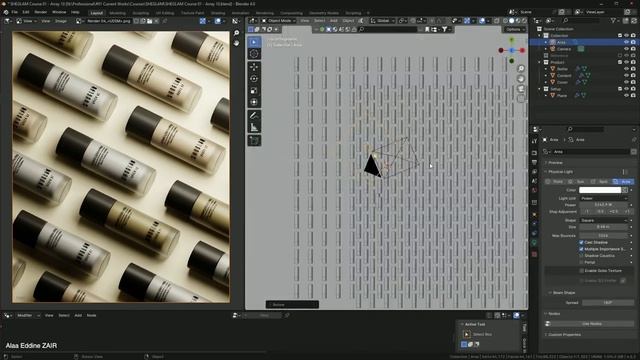Select the Rotate tool in viewport toolbar
Screen dimensions: 640x360
coord(254,79)
